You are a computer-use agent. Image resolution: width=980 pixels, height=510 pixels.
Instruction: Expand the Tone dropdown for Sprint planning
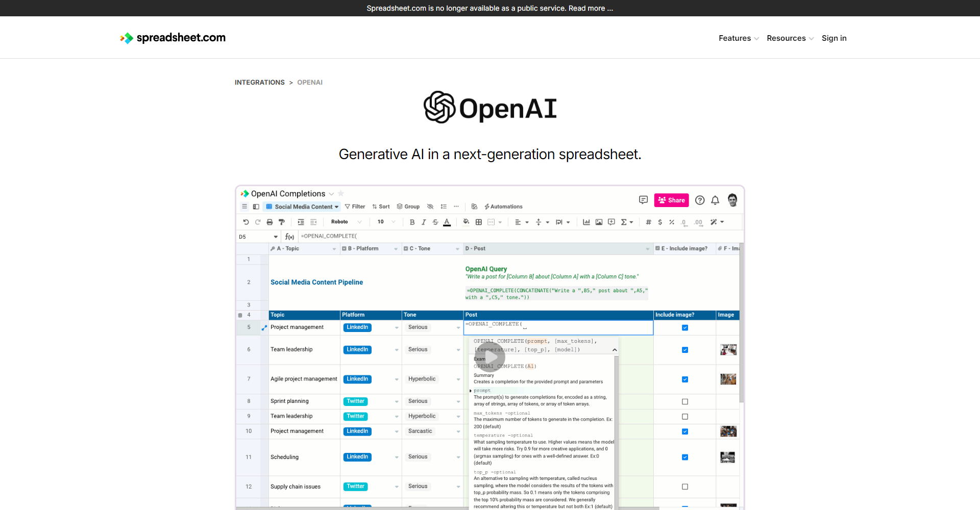[x=458, y=401]
